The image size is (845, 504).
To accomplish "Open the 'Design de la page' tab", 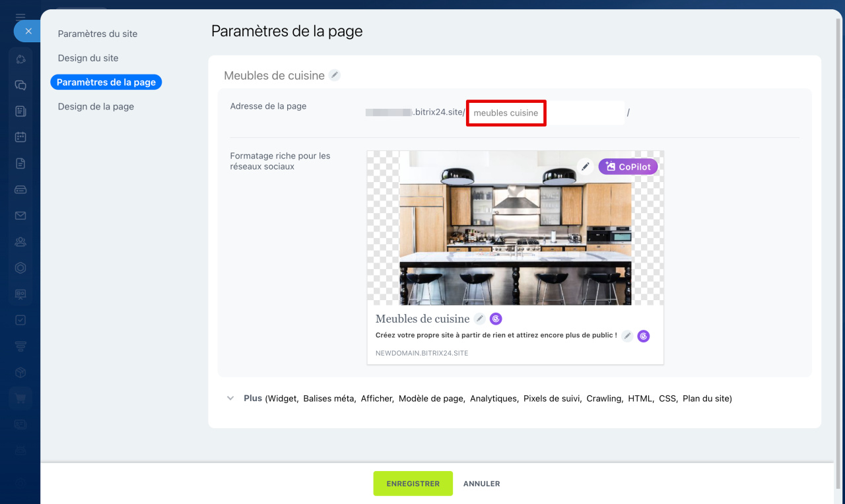I will [96, 106].
